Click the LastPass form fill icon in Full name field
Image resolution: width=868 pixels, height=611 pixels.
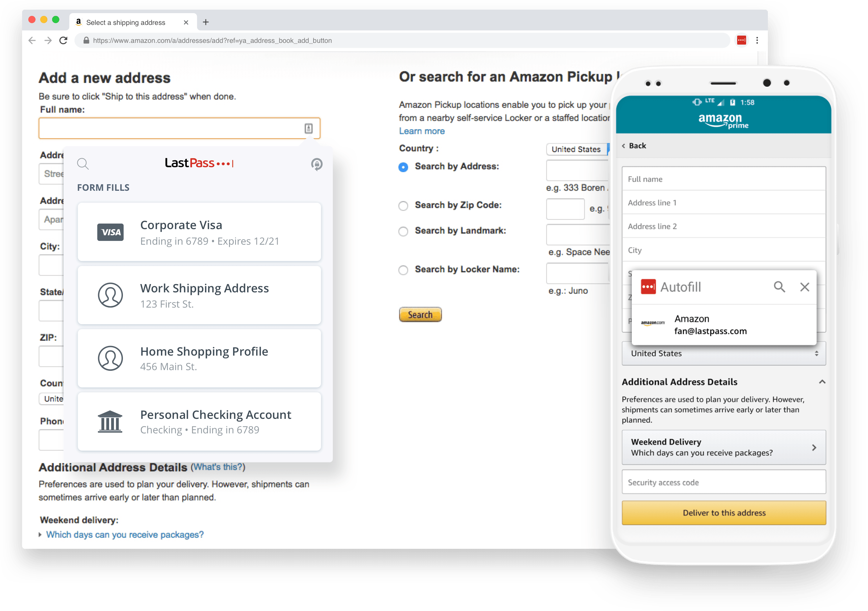tap(308, 129)
